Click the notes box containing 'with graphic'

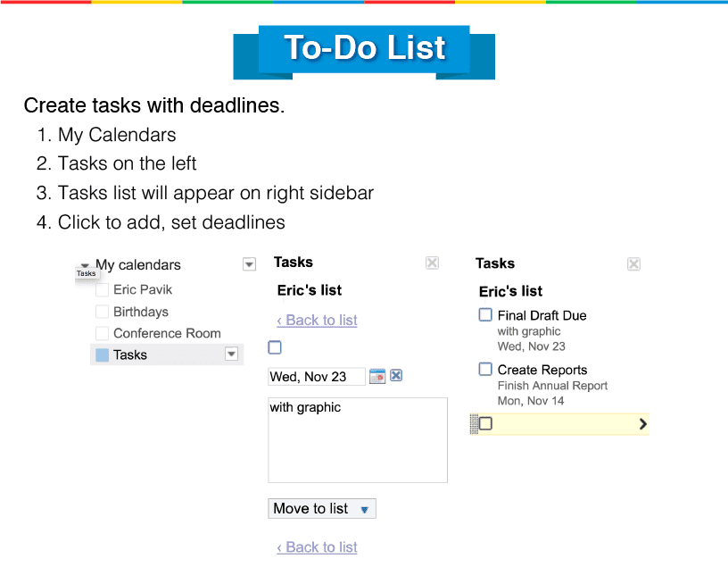tap(357, 440)
